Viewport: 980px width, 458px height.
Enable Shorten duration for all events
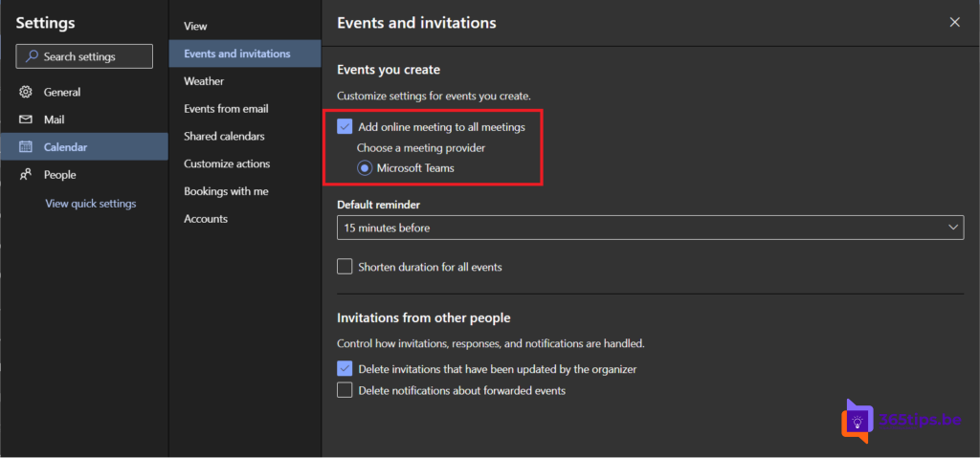pyautogui.click(x=345, y=267)
